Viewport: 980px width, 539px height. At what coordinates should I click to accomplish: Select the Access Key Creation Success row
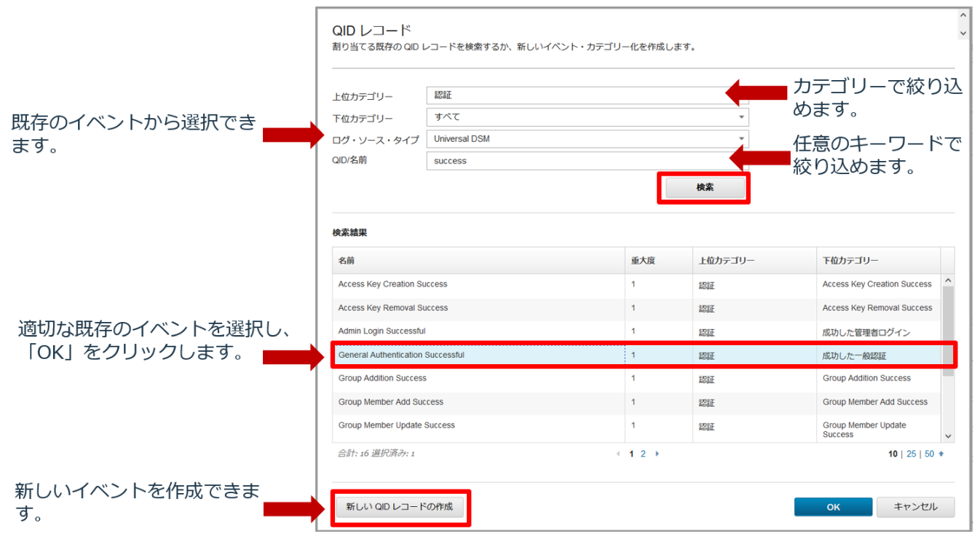(x=636, y=285)
